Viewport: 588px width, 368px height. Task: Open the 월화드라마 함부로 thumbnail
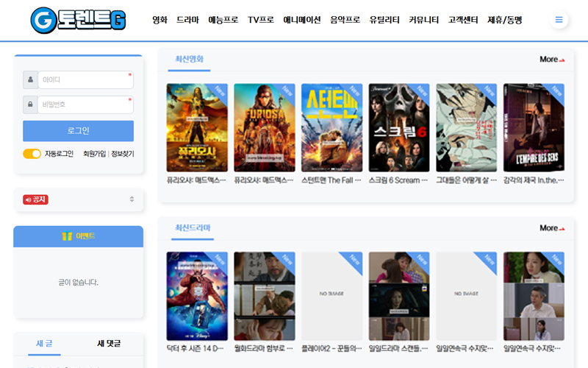coord(265,297)
